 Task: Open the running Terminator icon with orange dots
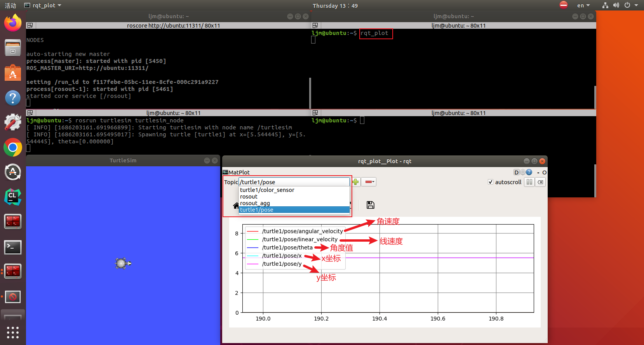13,271
